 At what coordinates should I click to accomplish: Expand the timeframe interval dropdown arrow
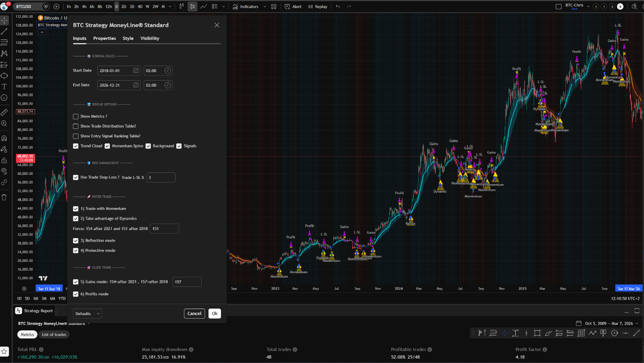click(x=170, y=6)
